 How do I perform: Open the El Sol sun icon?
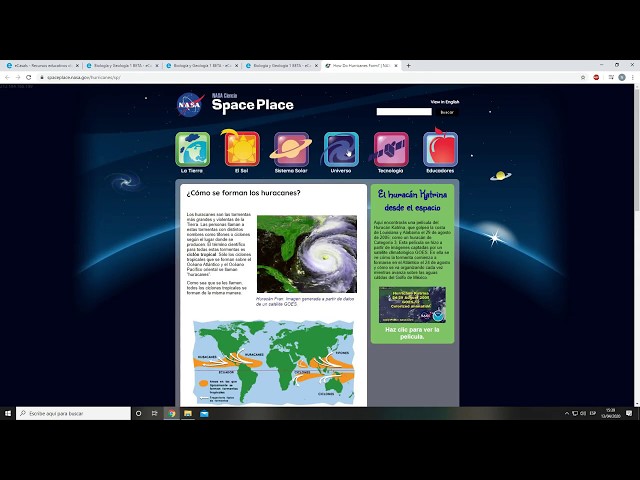click(x=242, y=149)
